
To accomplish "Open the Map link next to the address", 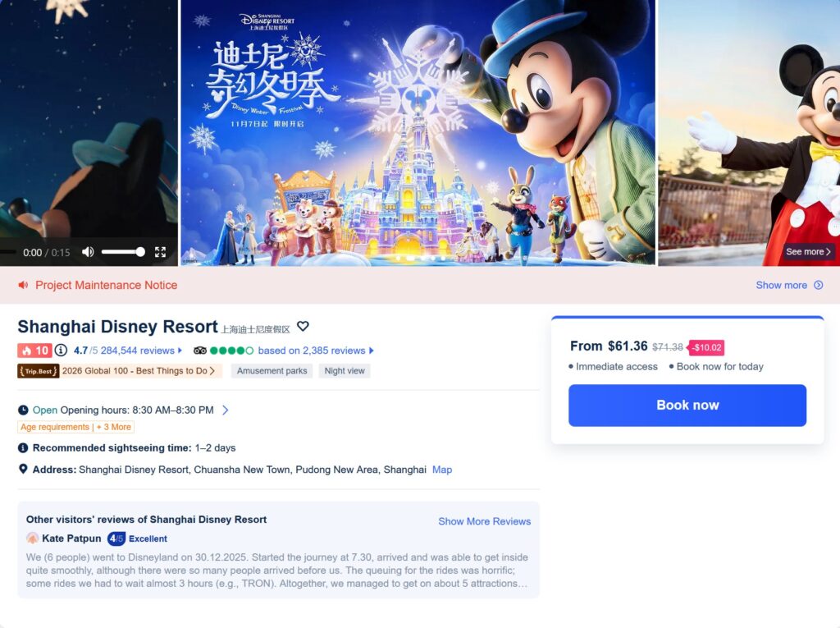I will [442, 470].
